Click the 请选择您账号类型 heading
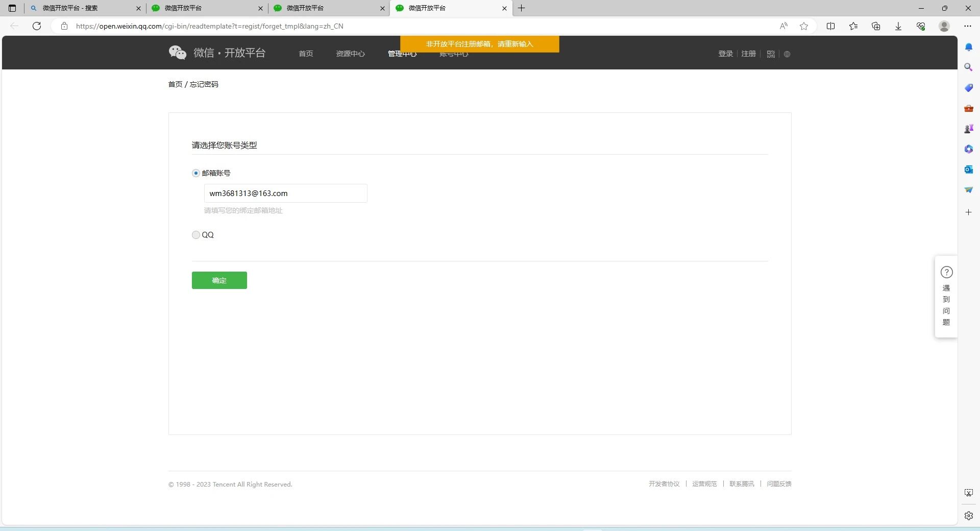Screen dimensions: 980x531 (x=225, y=146)
